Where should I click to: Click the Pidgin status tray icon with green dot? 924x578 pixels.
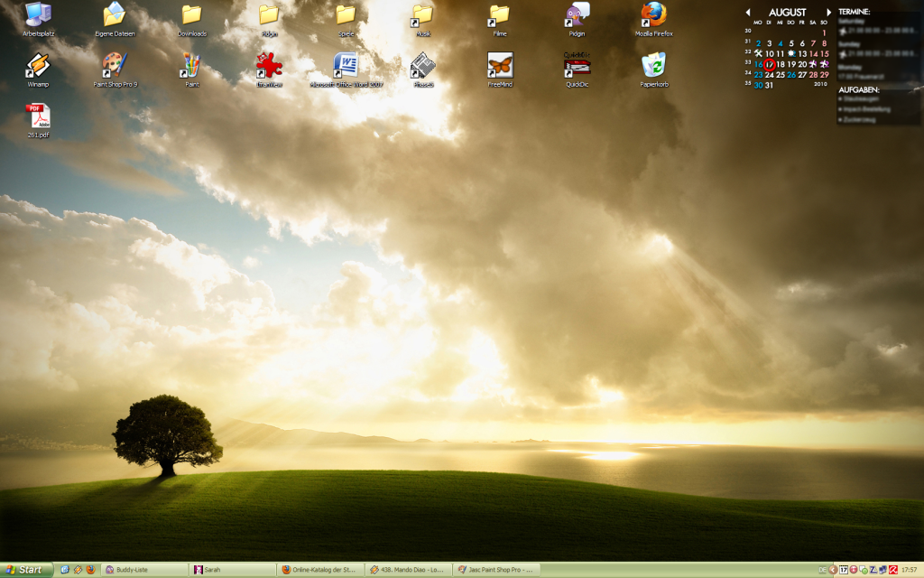point(864,570)
